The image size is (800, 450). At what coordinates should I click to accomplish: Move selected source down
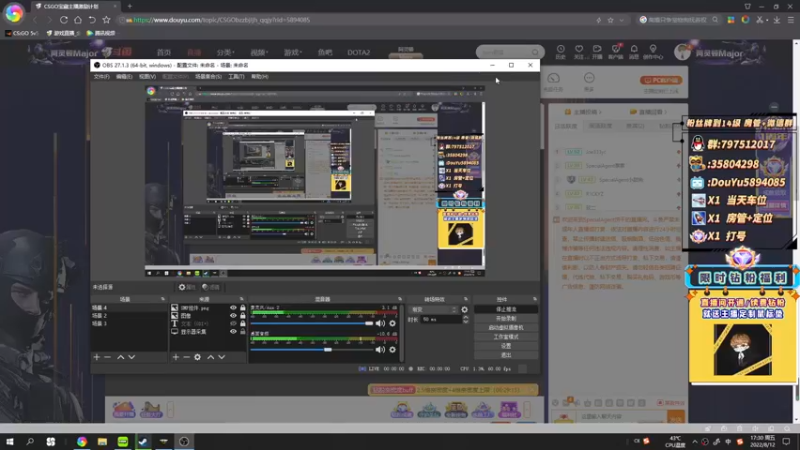coord(222,357)
